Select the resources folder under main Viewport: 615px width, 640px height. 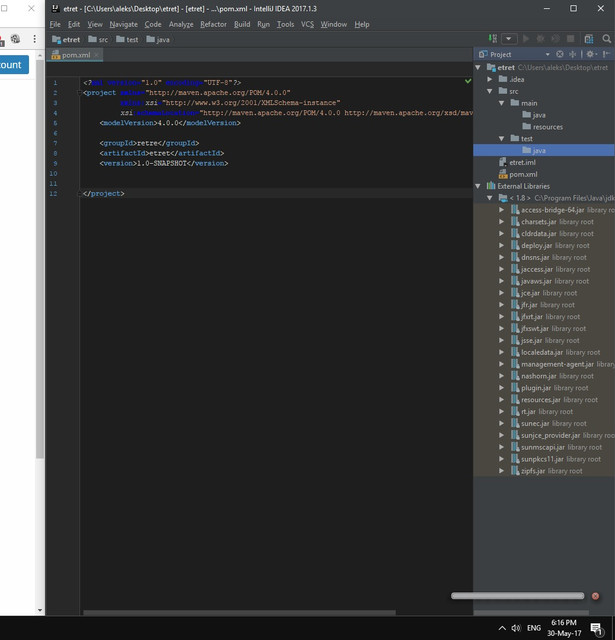(542, 127)
